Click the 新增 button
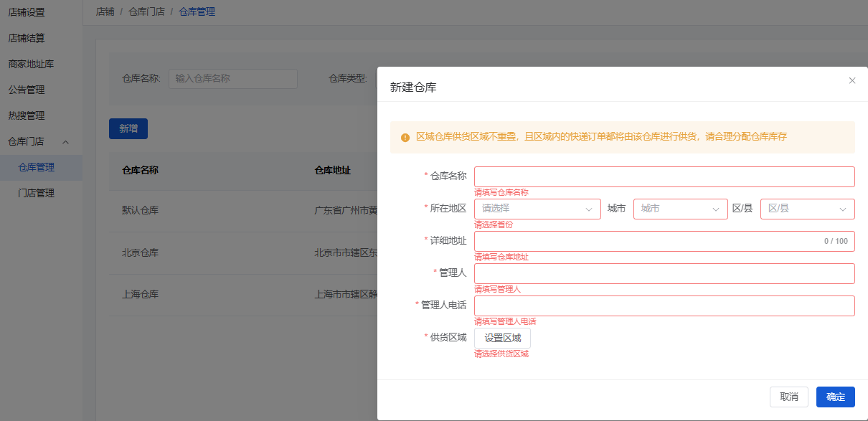Image resolution: width=868 pixels, height=421 pixels. 128,128
